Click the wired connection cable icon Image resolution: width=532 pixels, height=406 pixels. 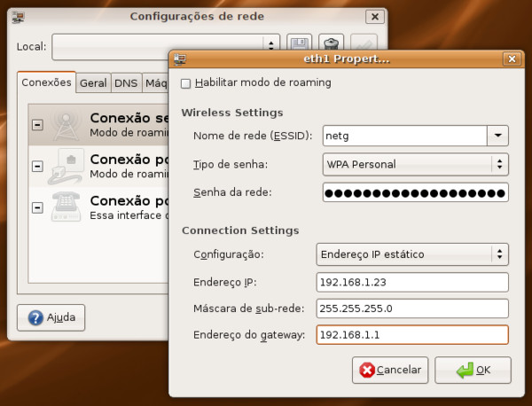[x=66, y=166]
